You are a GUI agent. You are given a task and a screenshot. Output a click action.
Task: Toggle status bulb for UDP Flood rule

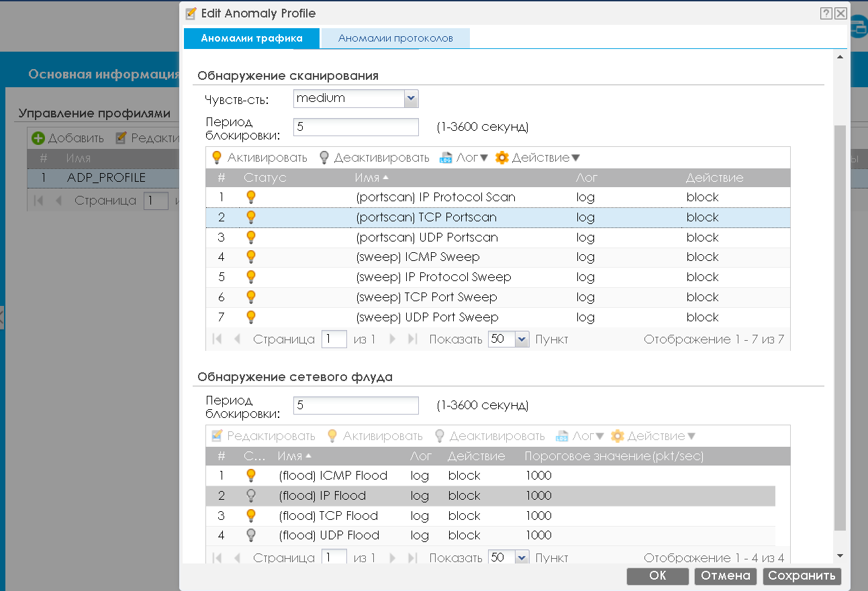click(251, 535)
